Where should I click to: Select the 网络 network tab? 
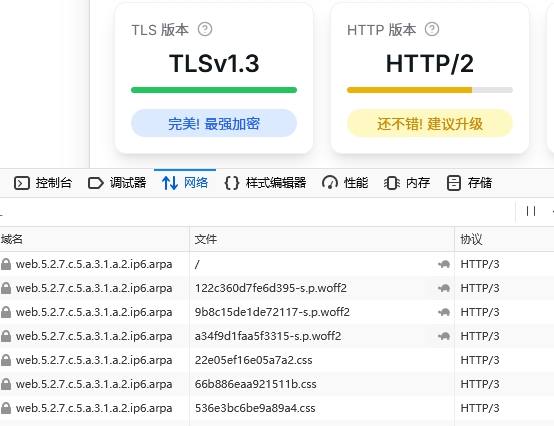tap(185, 183)
